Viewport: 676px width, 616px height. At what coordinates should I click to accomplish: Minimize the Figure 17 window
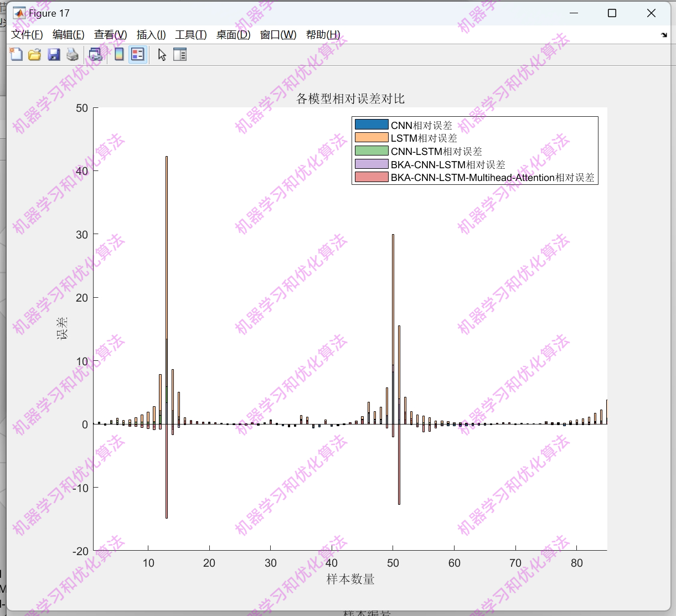(574, 13)
